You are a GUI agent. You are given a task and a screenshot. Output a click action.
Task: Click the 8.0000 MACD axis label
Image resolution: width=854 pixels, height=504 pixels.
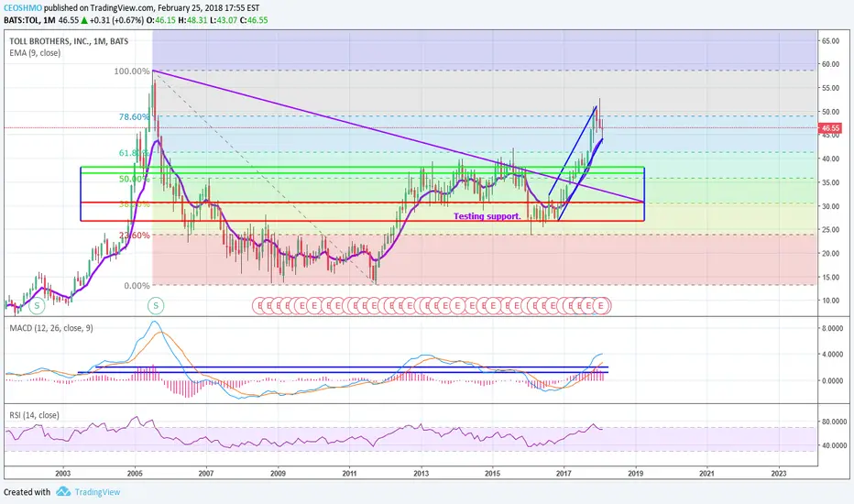[833, 329]
